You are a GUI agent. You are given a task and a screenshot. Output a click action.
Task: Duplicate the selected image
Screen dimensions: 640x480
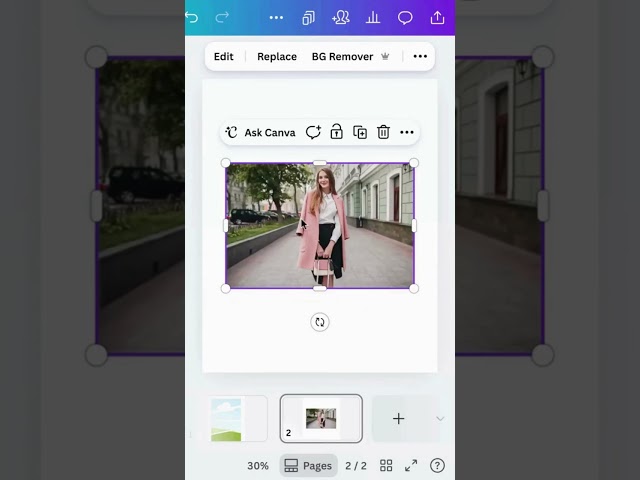pyautogui.click(x=360, y=132)
